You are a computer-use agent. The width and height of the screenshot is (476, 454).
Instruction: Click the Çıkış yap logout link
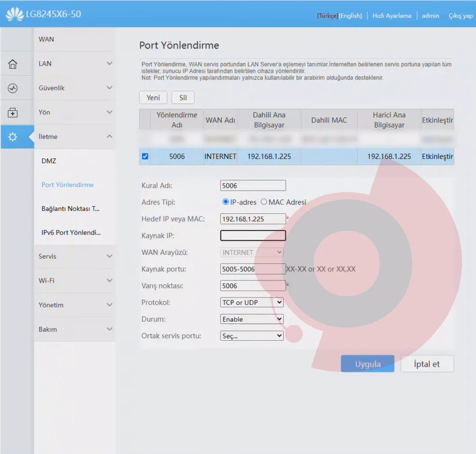(x=460, y=16)
